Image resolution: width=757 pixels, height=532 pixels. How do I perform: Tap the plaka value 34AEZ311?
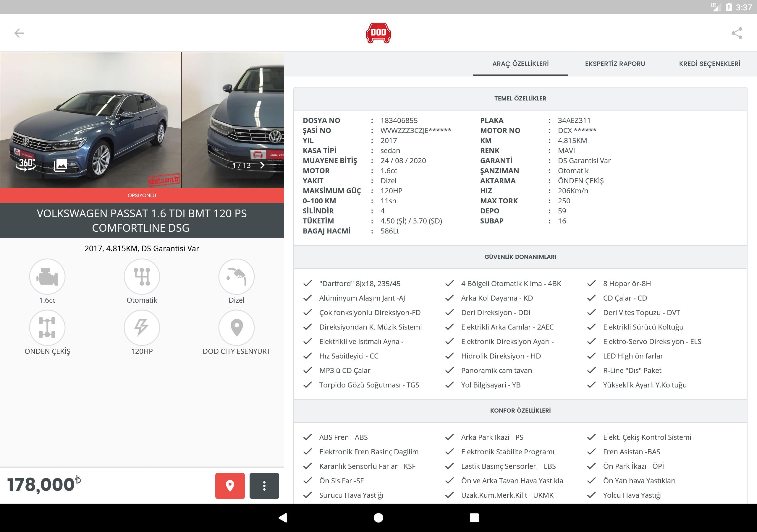574,121
